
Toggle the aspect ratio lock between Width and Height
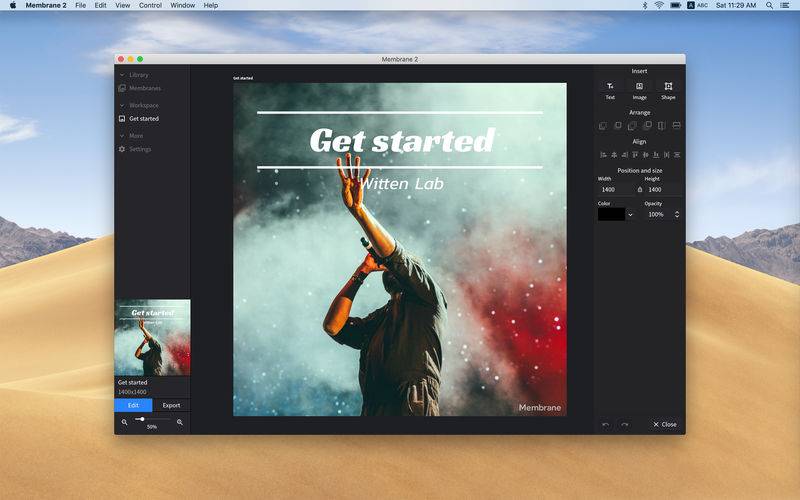[640, 189]
